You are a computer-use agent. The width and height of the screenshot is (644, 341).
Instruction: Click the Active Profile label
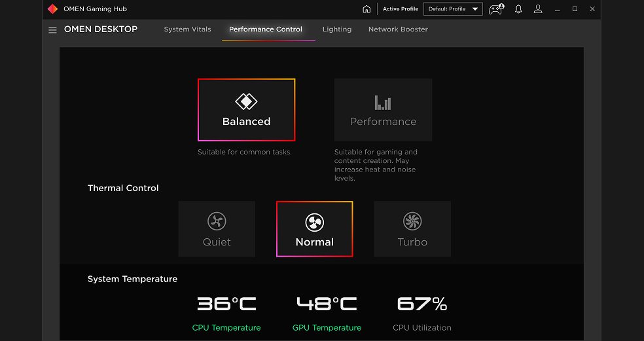click(401, 9)
